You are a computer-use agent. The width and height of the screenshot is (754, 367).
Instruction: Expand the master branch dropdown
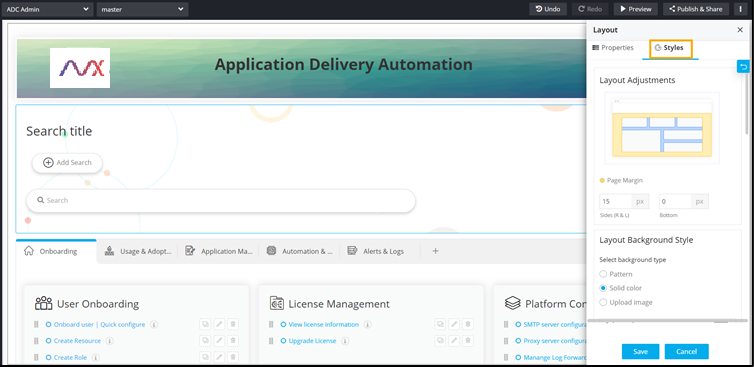click(x=142, y=9)
